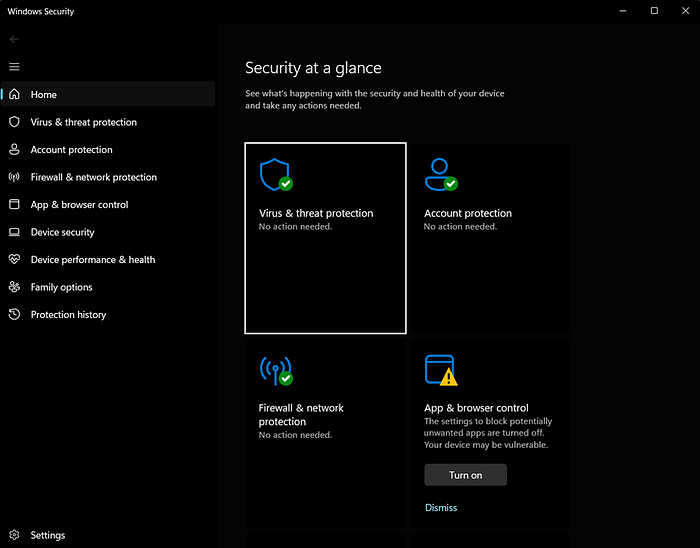This screenshot has width=700, height=548.
Task: Click the 'See what's happening' description text
Action: (375, 100)
